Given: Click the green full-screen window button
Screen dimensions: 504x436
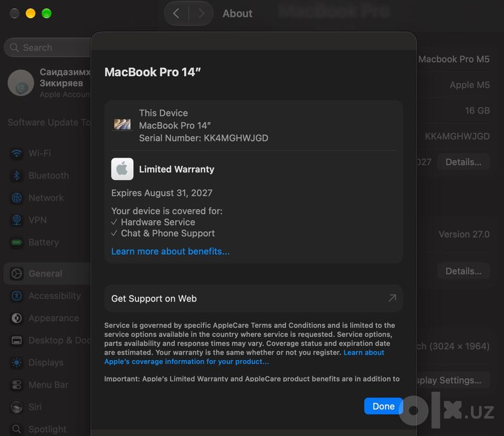Looking at the screenshot, I should [47, 14].
